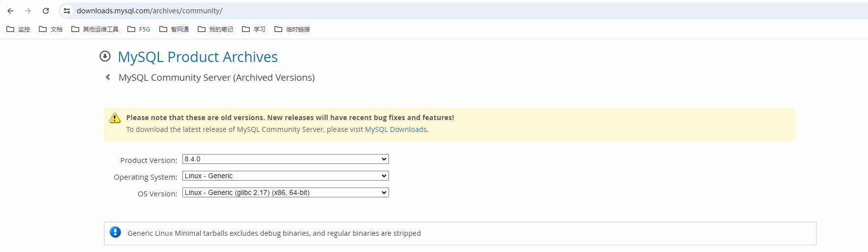Click the yellow warning triangle icon
The height and width of the screenshot is (252, 868).
115,118
